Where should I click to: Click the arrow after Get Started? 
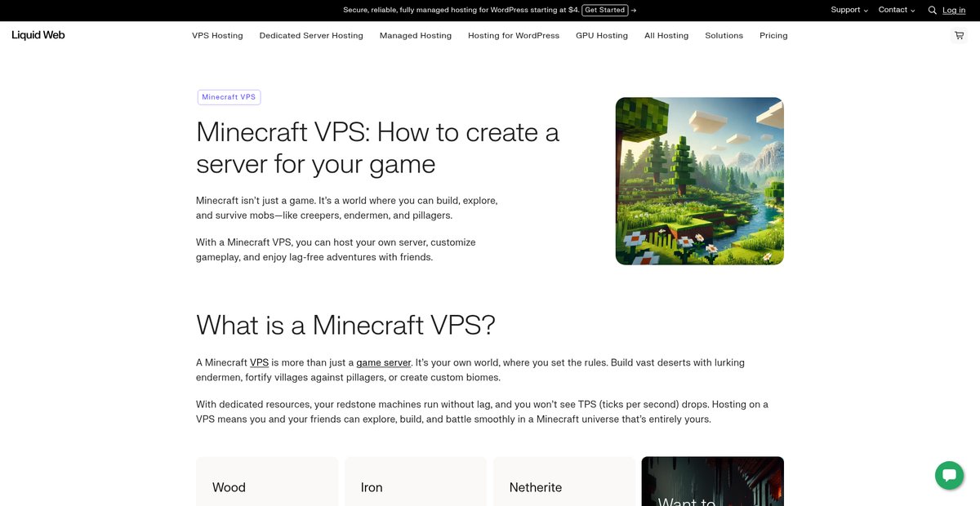click(x=634, y=11)
